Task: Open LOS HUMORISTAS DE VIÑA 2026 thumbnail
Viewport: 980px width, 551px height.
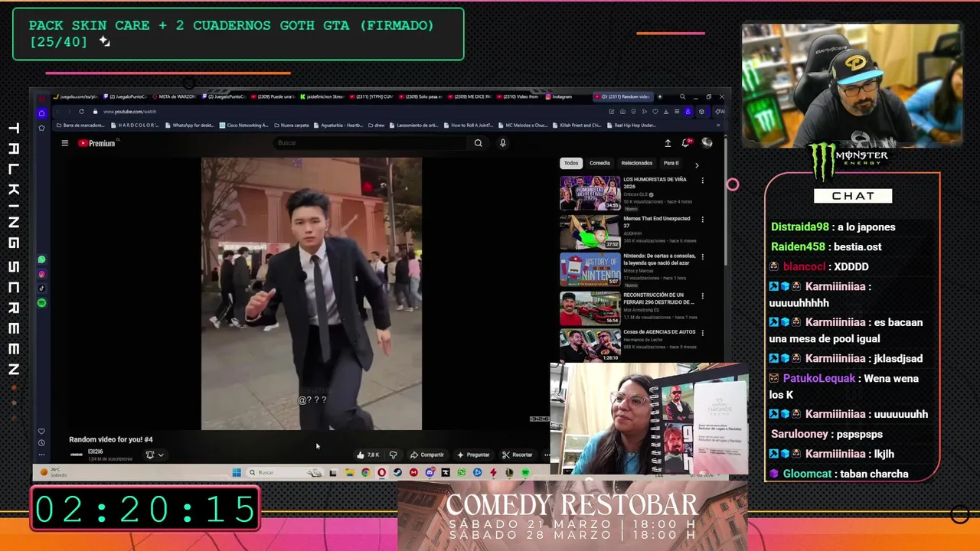Action: tap(590, 193)
